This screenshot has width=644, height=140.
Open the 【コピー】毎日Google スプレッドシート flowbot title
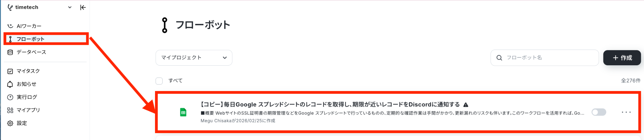pyautogui.click(x=330, y=105)
